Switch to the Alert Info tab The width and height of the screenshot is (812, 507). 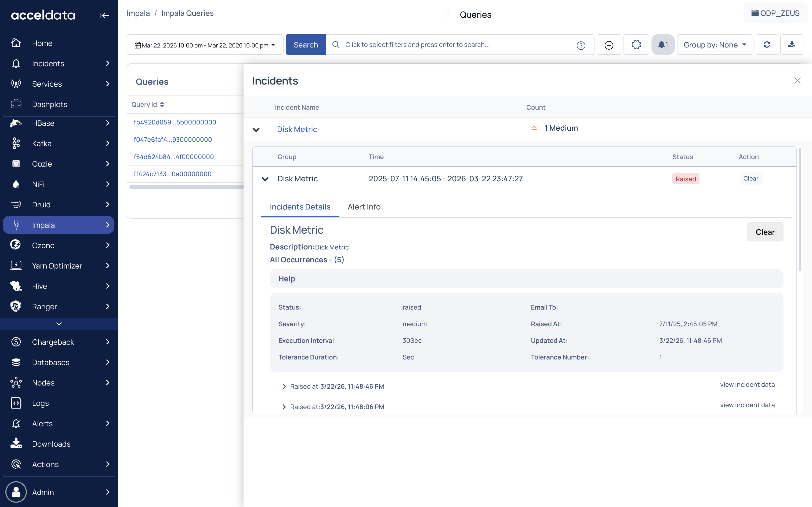pos(364,207)
